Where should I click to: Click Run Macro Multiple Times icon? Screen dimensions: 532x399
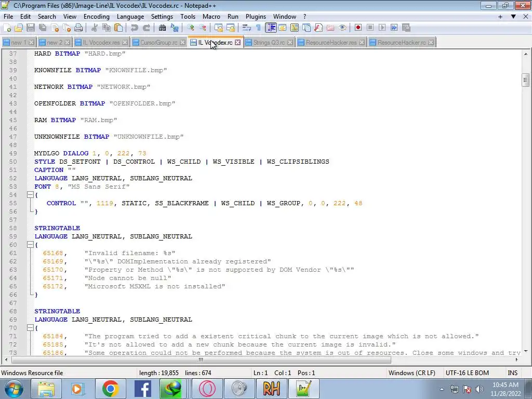(x=394, y=28)
